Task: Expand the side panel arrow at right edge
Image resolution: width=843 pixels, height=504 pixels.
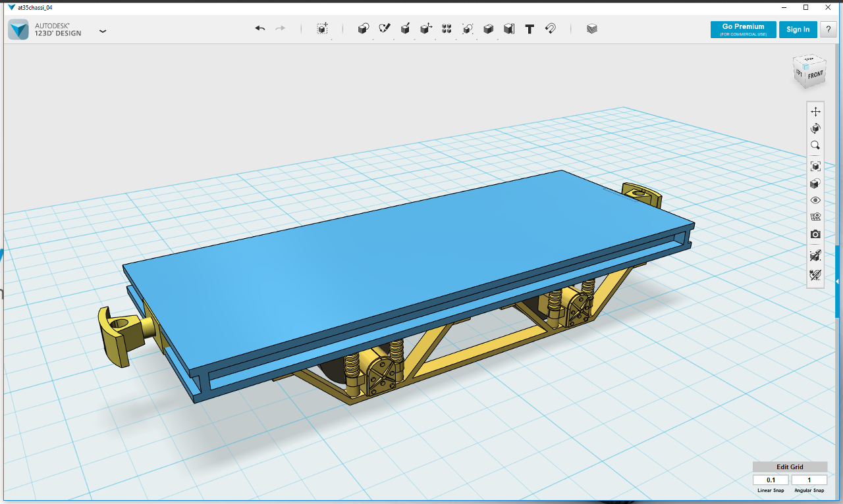Action: [838, 282]
